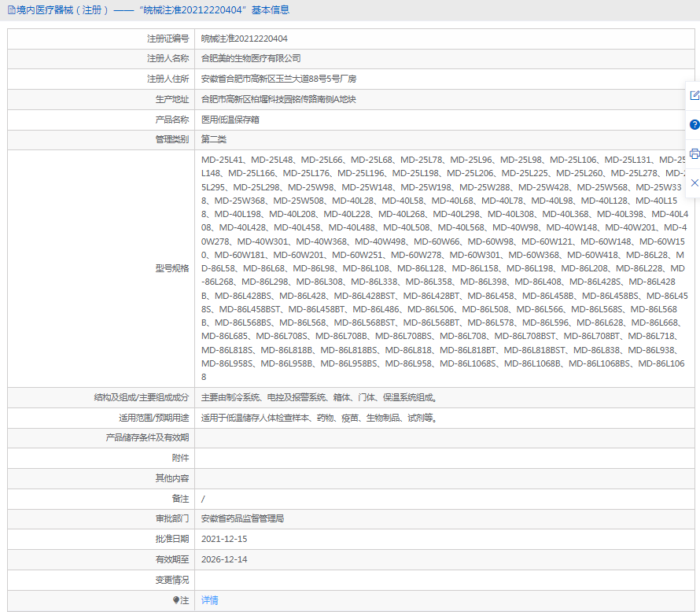Click approval date 2021-12-15
This screenshot has height=612, width=700.
pos(224,539)
